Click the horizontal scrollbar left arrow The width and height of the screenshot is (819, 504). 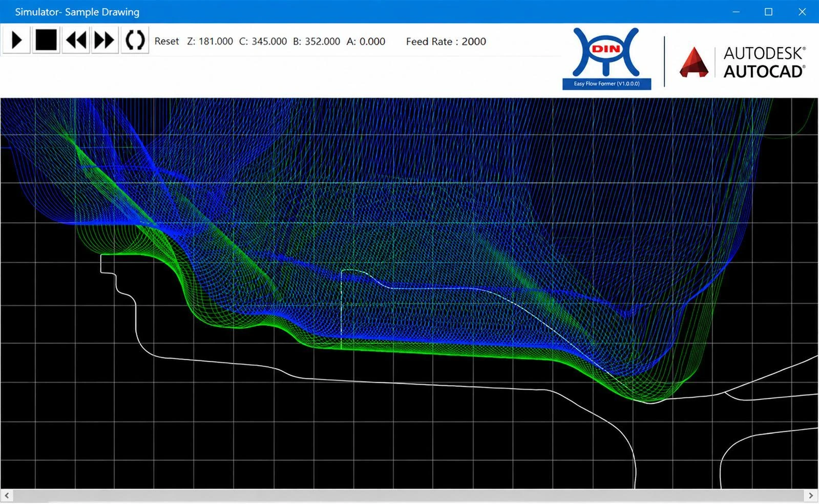tap(7, 495)
